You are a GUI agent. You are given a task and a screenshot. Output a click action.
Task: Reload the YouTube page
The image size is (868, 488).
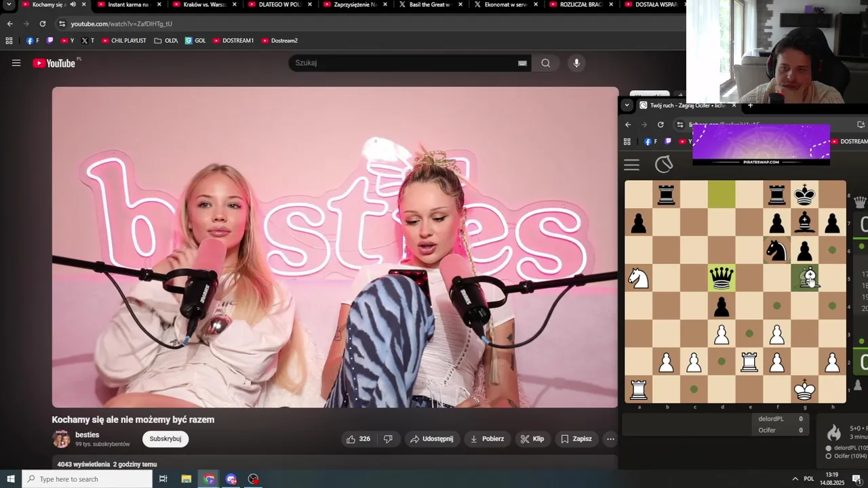coord(42,24)
